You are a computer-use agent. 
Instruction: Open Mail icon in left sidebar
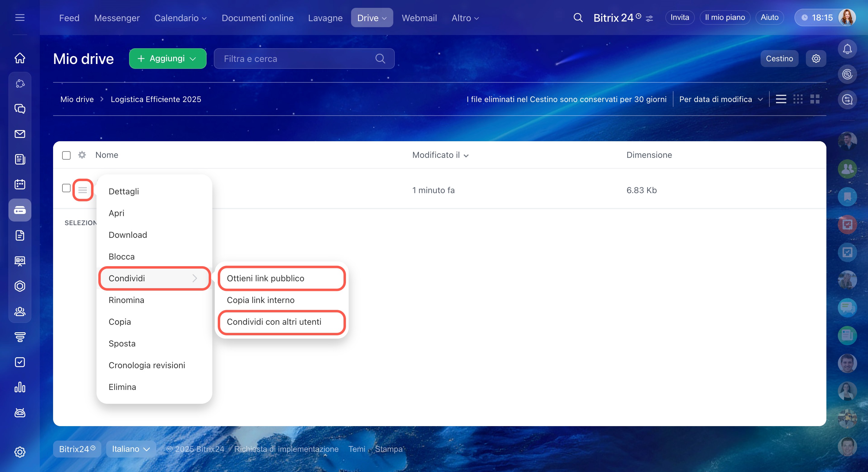click(x=20, y=134)
